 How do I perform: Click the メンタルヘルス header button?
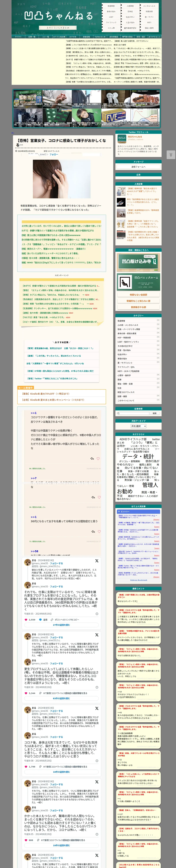pos(149,6)
